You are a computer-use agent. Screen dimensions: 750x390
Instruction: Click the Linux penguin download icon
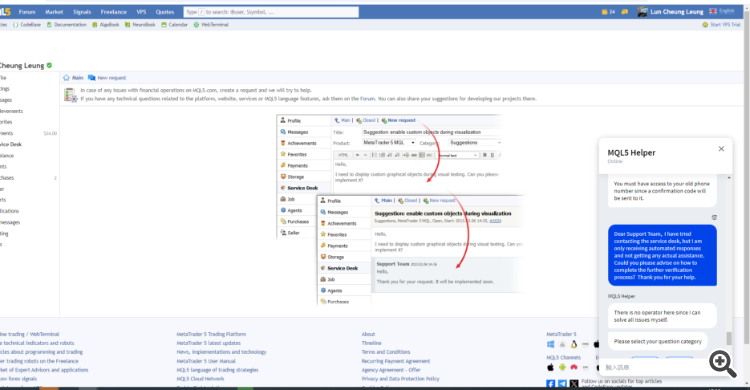click(574, 344)
